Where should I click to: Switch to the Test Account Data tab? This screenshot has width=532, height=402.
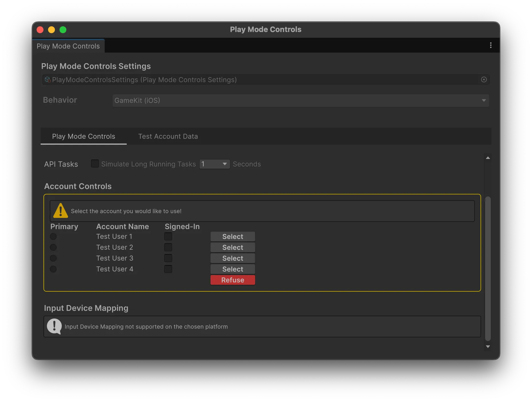point(168,136)
